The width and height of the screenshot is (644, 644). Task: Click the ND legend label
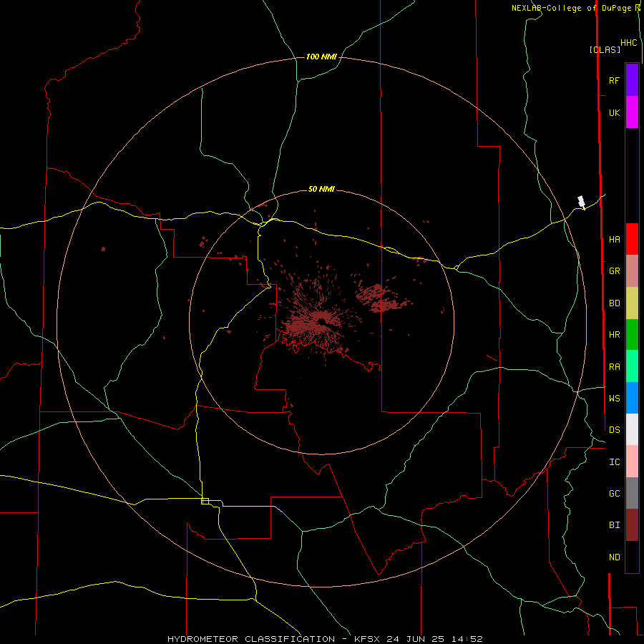tap(614, 557)
